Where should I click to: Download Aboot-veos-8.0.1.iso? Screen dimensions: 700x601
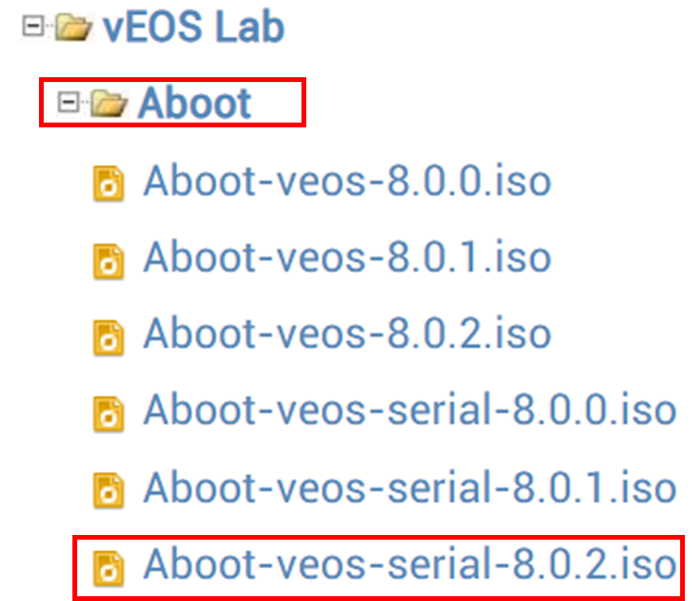pyautogui.click(x=347, y=257)
